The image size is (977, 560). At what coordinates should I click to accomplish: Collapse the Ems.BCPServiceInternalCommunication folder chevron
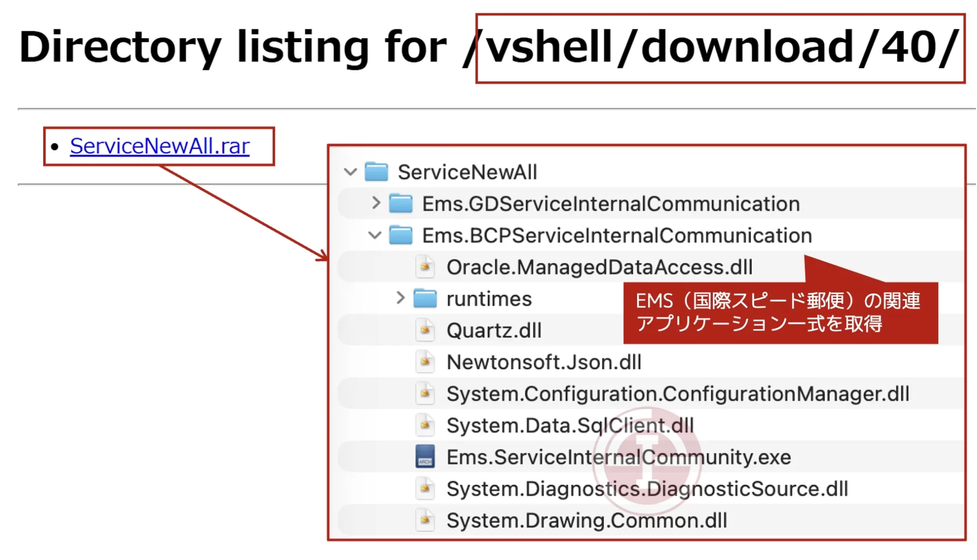(375, 235)
